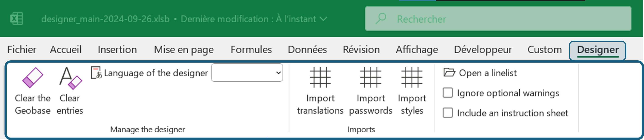644x140 pixels.
Task: Click into the Rechercher search field
Action: (498, 19)
